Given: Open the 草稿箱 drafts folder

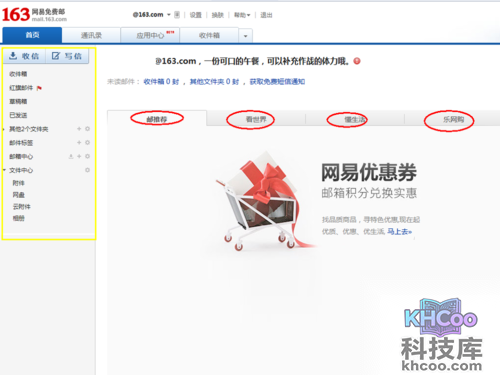Looking at the screenshot, I should click(18, 101).
